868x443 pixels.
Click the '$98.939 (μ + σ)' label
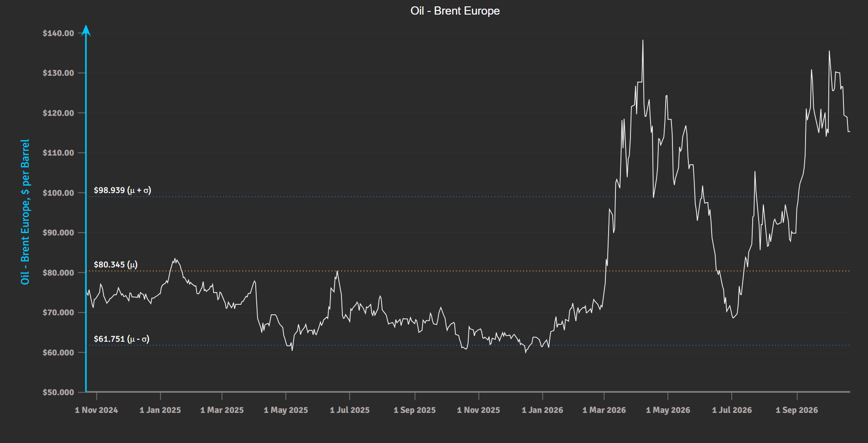pyautogui.click(x=122, y=190)
